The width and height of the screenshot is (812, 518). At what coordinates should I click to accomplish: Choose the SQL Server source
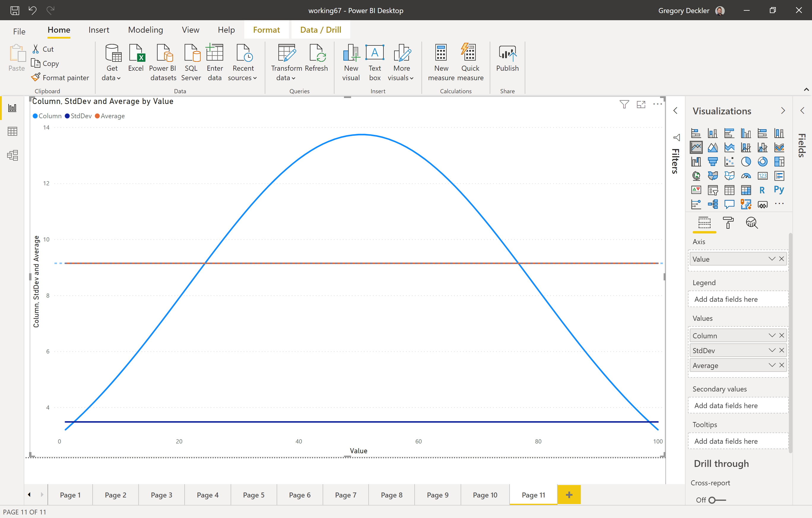pyautogui.click(x=191, y=62)
